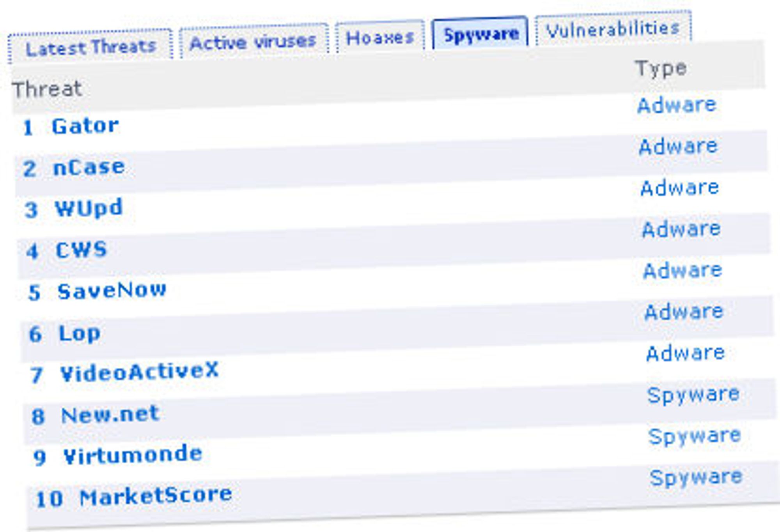Click Spyware type in MarketScore row

pos(696,478)
